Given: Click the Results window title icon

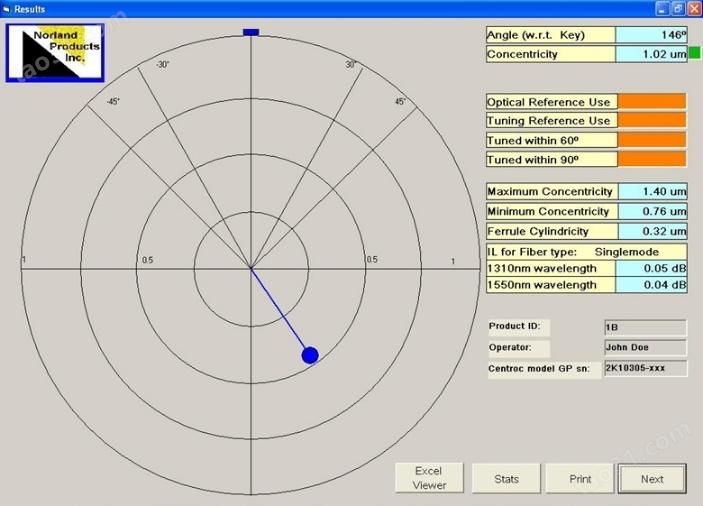Looking at the screenshot, I should tap(6, 9).
